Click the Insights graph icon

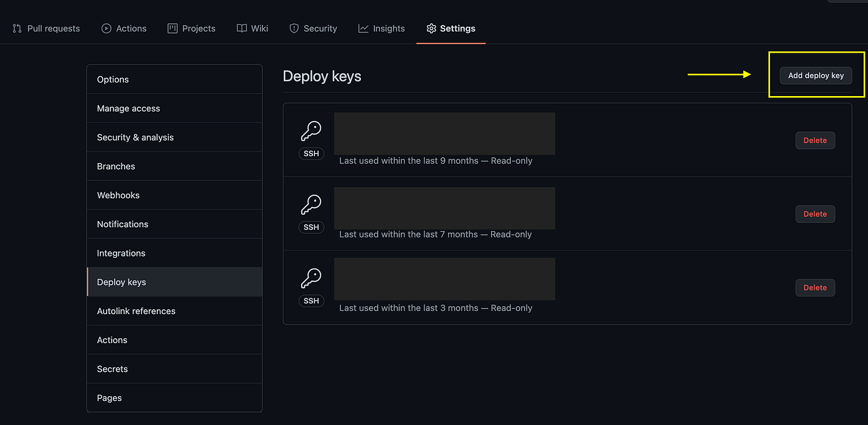tap(363, 28)
